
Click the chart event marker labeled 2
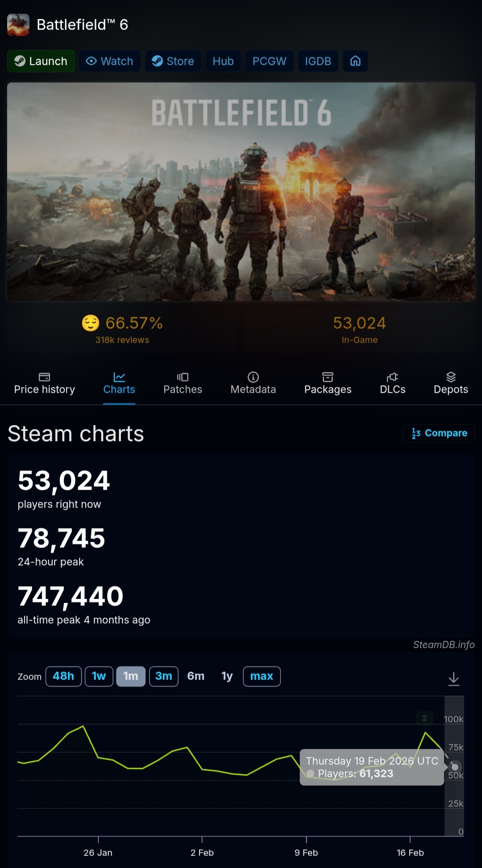point(424,718)
